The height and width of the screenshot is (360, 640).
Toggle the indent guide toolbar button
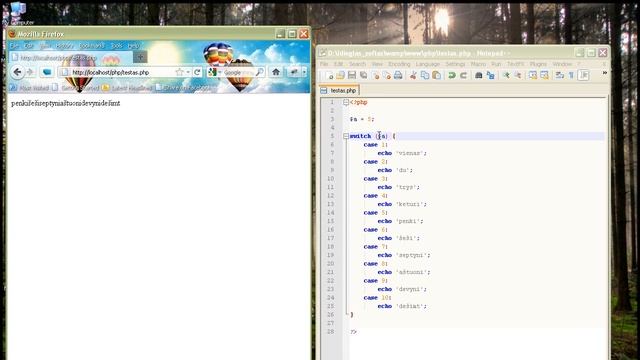coord(584,75)
